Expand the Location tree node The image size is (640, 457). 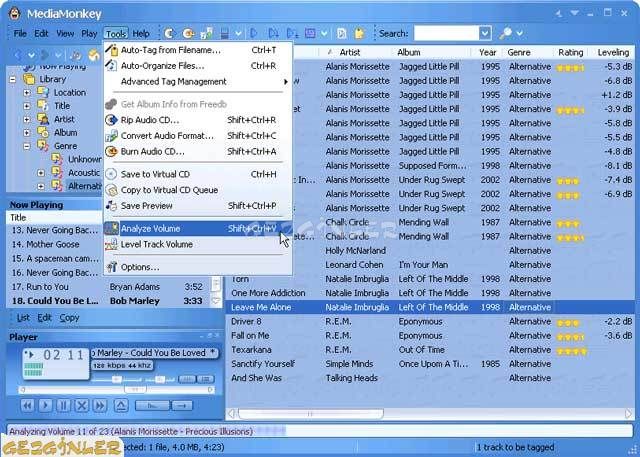coord(27,93)
